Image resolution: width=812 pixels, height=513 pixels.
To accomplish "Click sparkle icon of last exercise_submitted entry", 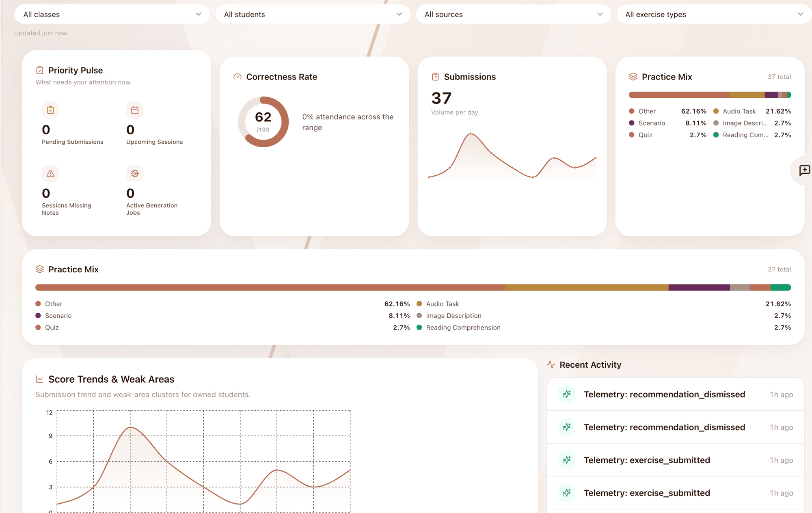I will [x=567, y=493].
